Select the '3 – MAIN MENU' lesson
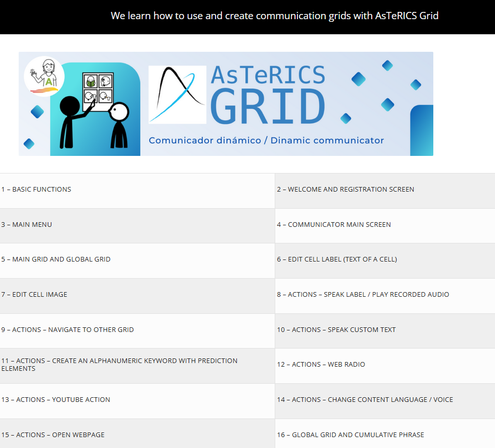Viewport: 495px width, 448px height. [27, 224]
